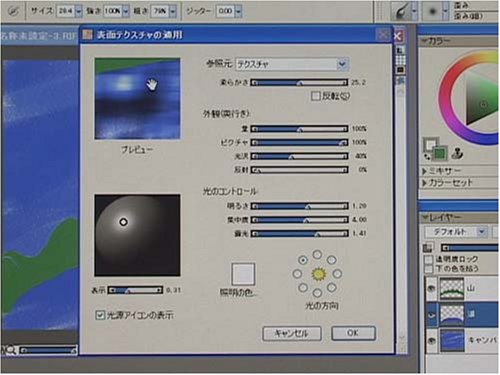Enable the 下の色を拾う checkbox
This screenshot has width=500, height=375.
point(429,269)
